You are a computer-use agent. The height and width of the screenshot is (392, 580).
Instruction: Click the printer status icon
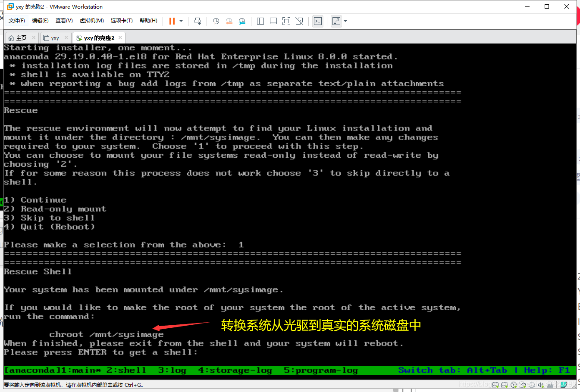pos(532,384)
